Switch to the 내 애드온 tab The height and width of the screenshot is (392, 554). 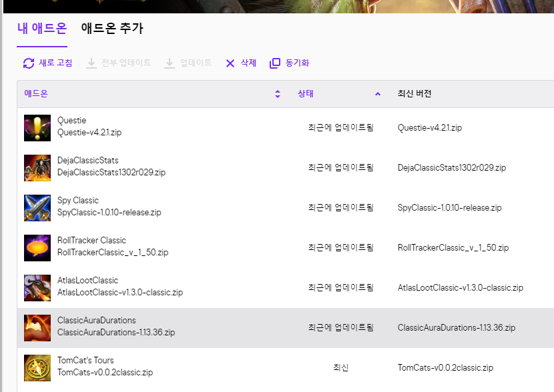[x=41, y=29]
